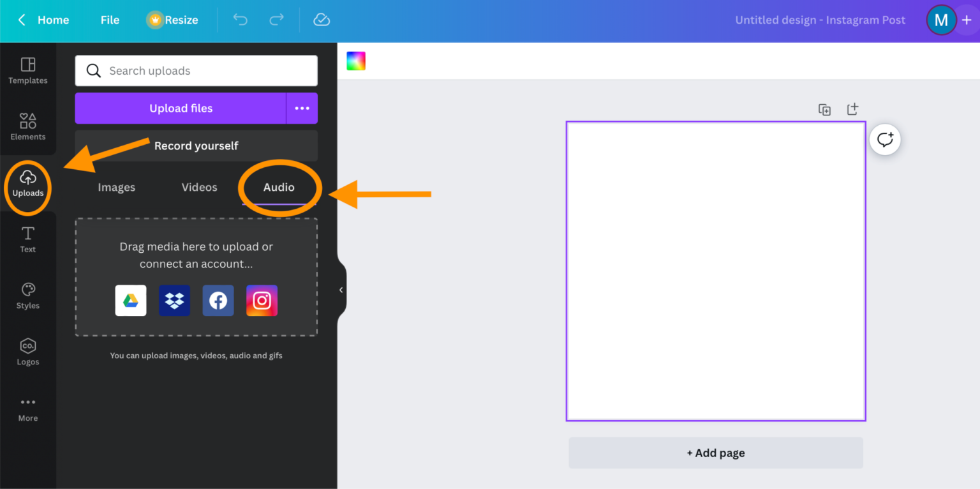The height and width of the screenshot is (489, 980).
Task: Add a comment to the page
Action: tap(885, 139)
